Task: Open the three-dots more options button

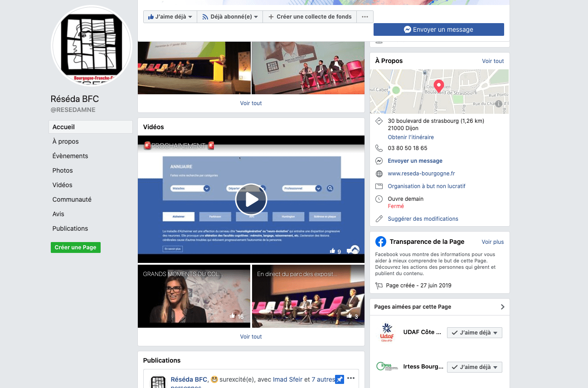Action: coord(365,17)
